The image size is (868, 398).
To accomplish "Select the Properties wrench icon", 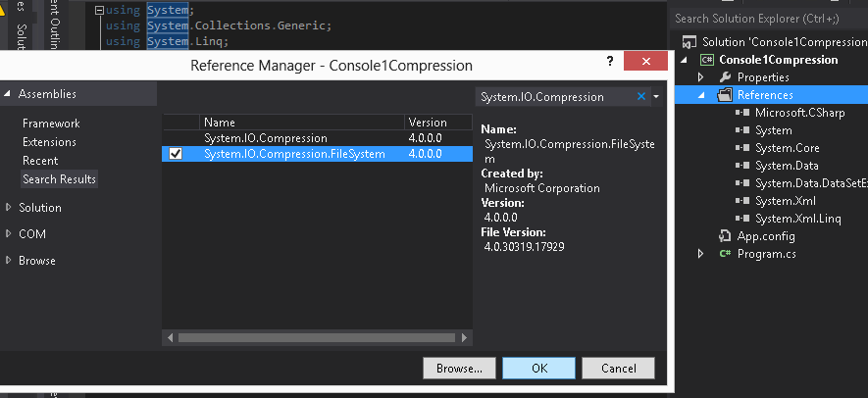I will tap(725, 76).
